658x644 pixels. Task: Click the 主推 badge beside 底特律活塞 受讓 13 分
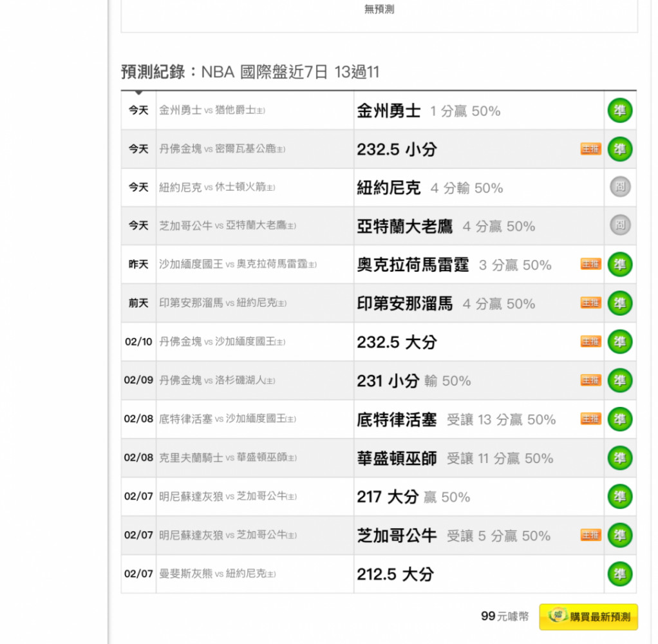click(x=591, y=419)
